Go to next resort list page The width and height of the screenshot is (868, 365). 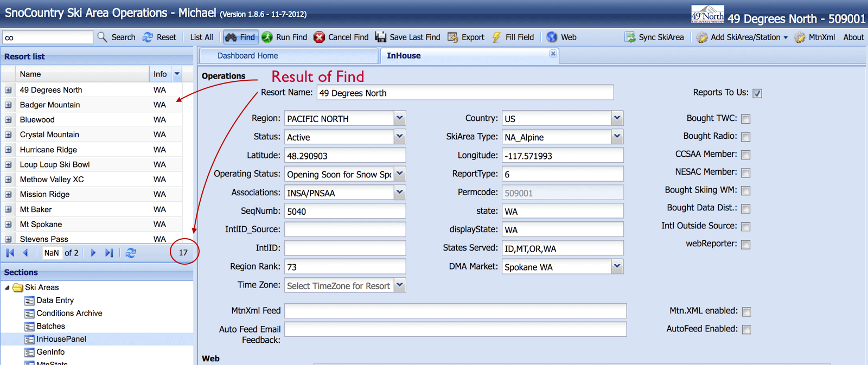click(x=93, y=253)
